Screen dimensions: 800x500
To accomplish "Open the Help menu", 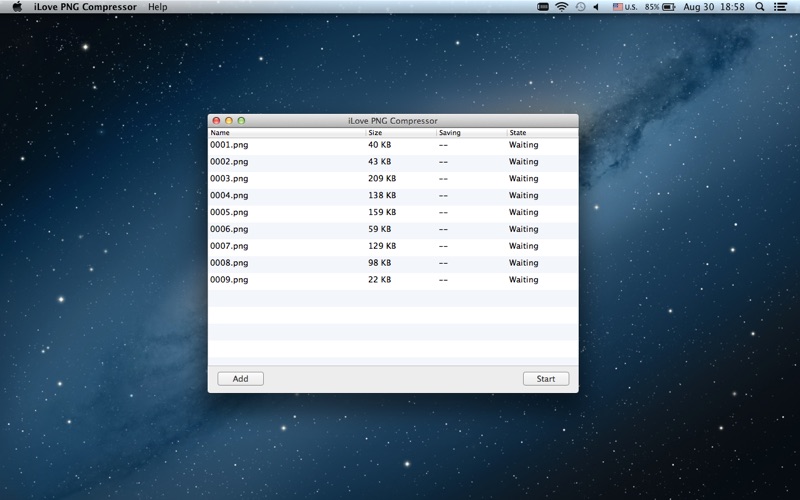I will coord(157,7).
